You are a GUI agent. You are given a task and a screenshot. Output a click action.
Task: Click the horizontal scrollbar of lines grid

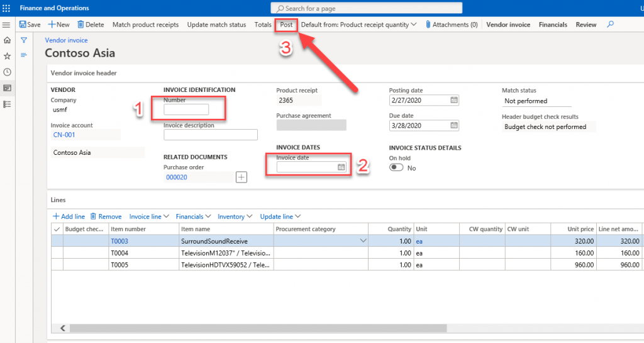258,329
